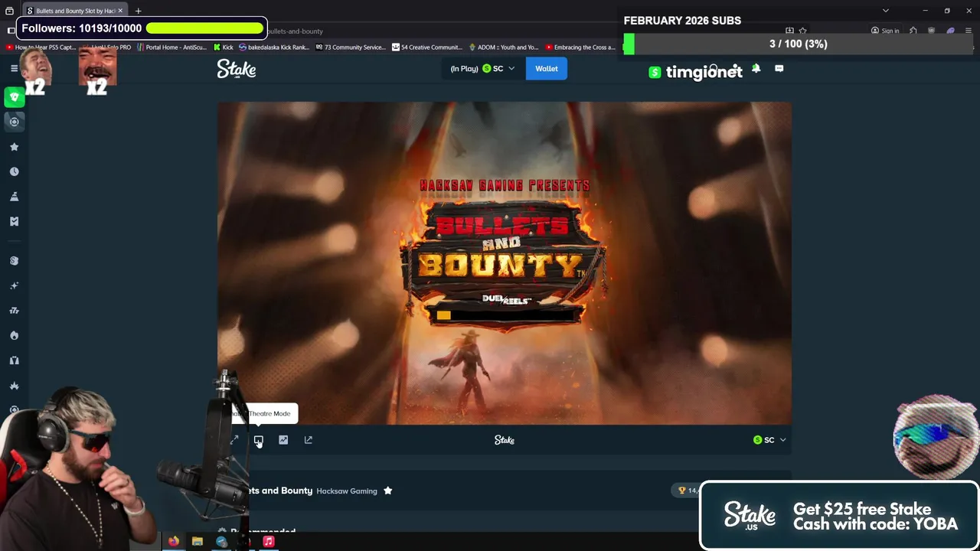Toggle favourite star next to Hacksaw Gaming
This screenshot has width=980, height=551.
click(388, 491)
